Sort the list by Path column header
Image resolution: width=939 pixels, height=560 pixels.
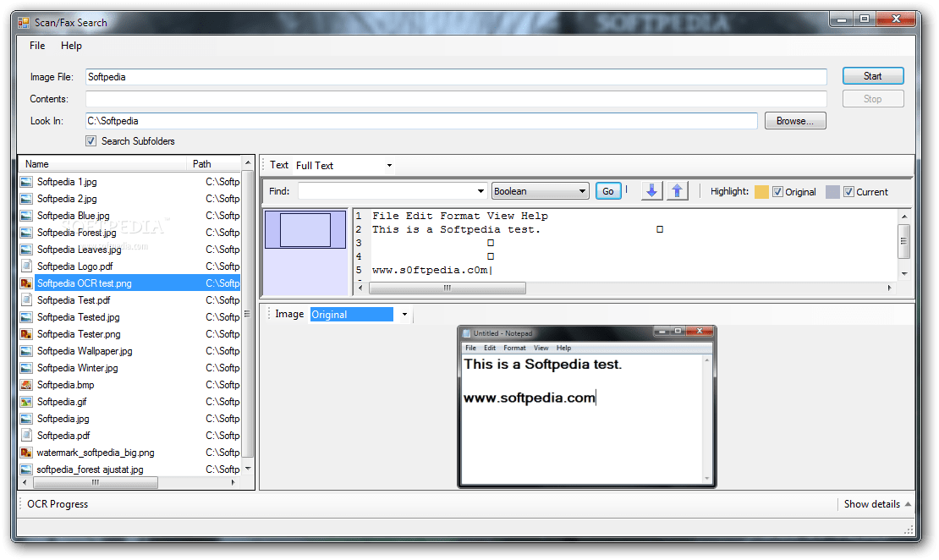[214, 164]
